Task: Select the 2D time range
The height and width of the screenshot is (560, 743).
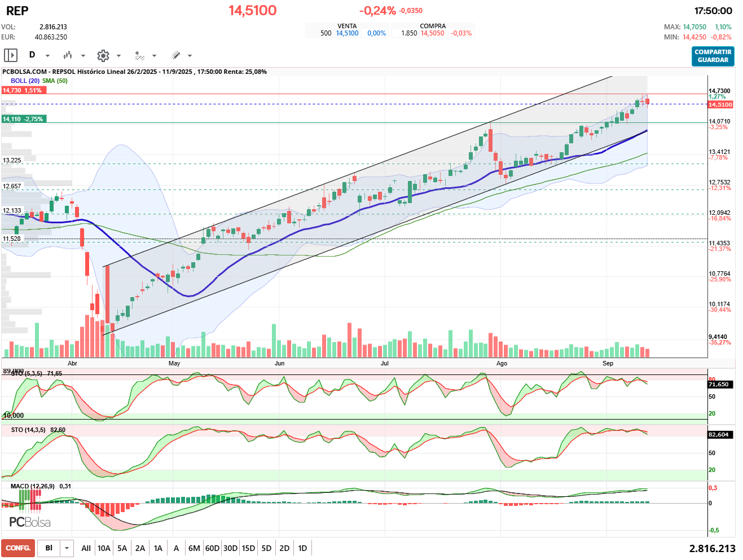Action: coord(284,548)
